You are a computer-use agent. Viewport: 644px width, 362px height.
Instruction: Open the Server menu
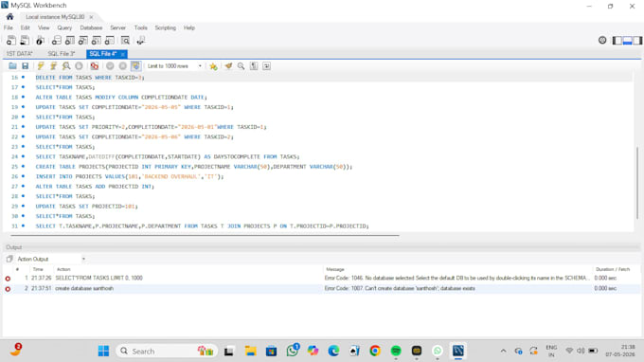tap(117, 27)
